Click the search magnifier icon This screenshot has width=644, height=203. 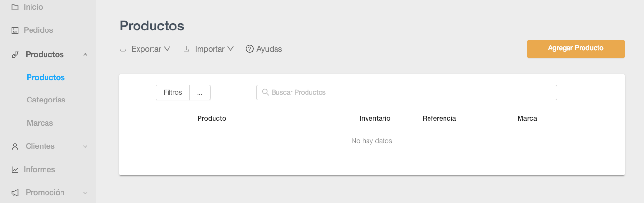pos(265,92)
